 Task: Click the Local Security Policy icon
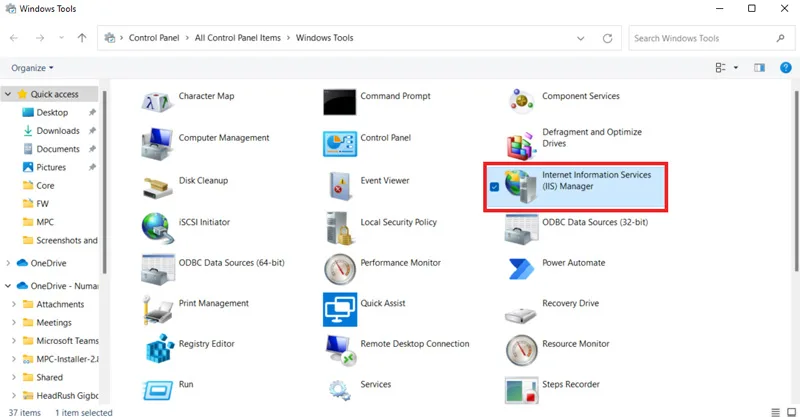339,228
